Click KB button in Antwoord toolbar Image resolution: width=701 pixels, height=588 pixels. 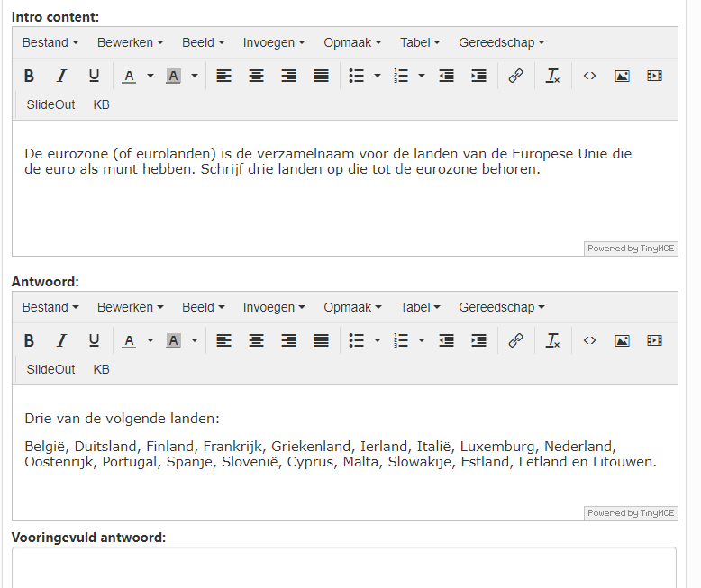(101, 369)
